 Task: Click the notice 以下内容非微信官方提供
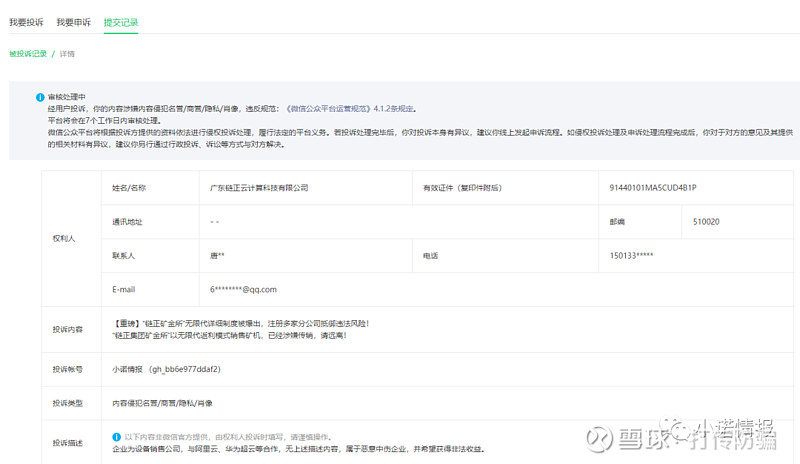coord(229,437)
